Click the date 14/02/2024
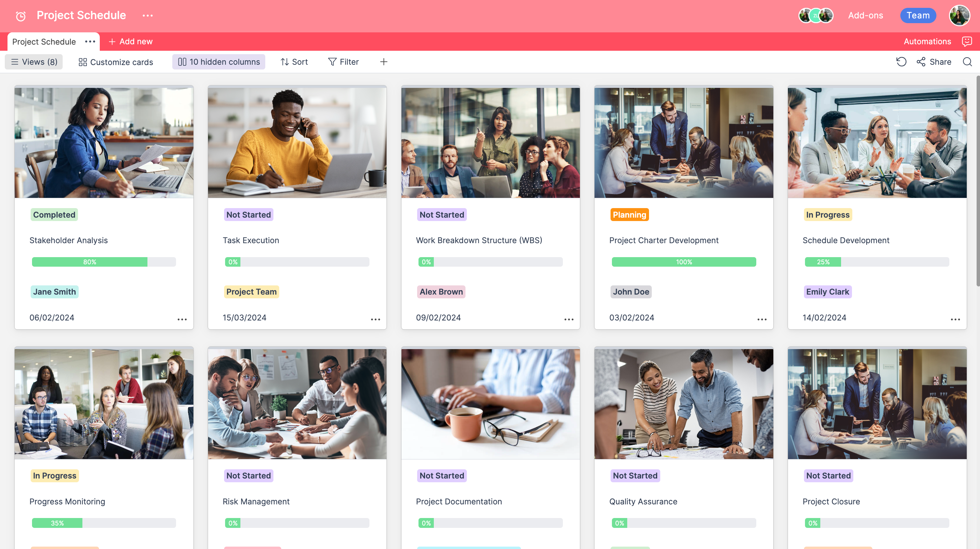 (x=824, y=317)
